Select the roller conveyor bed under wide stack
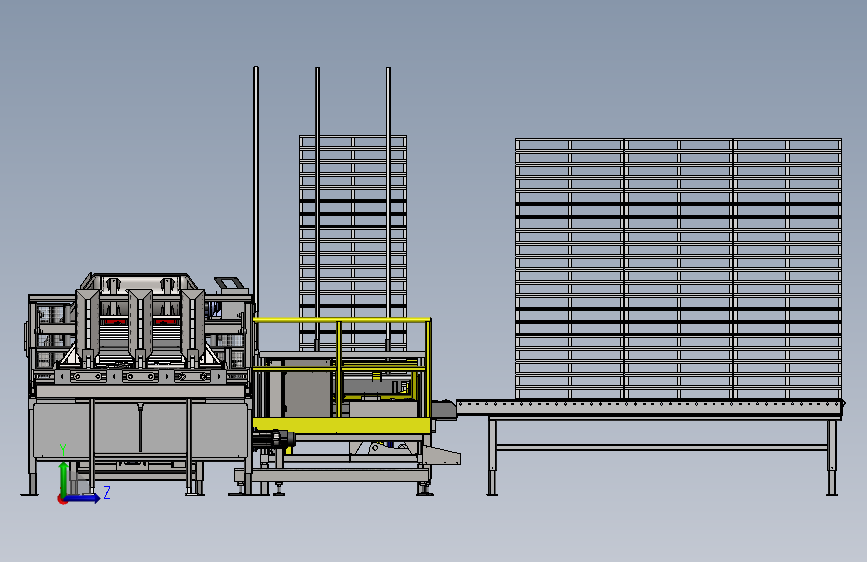Image resolution: width=867 pixels, height=562 pixels. click(650, 407)
